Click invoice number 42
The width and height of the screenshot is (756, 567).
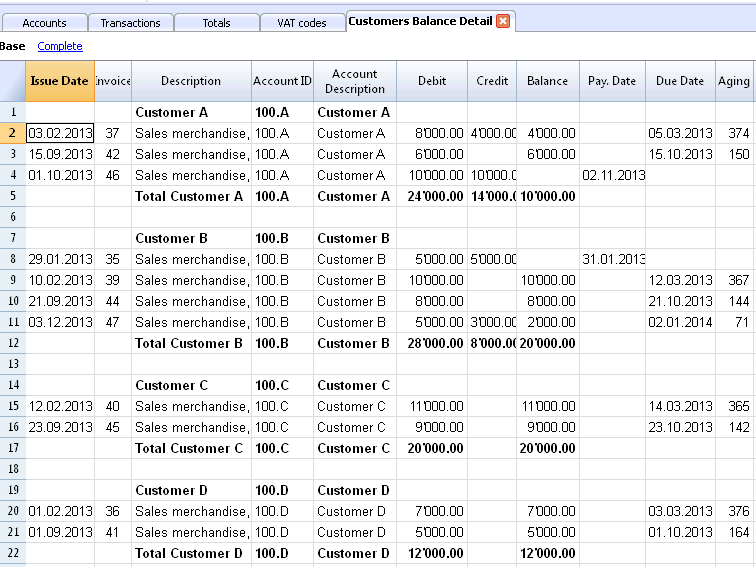113,154
